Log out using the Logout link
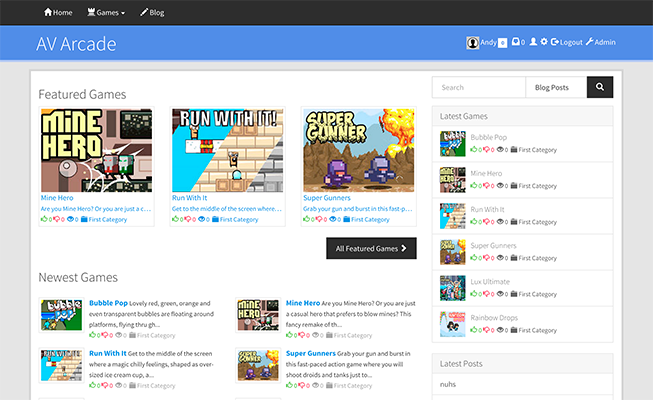The image size is (653, 400). point(566,42)
